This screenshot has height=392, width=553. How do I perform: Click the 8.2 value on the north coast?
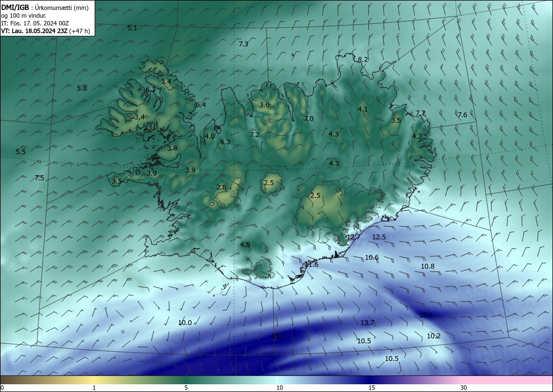point(363,60)
